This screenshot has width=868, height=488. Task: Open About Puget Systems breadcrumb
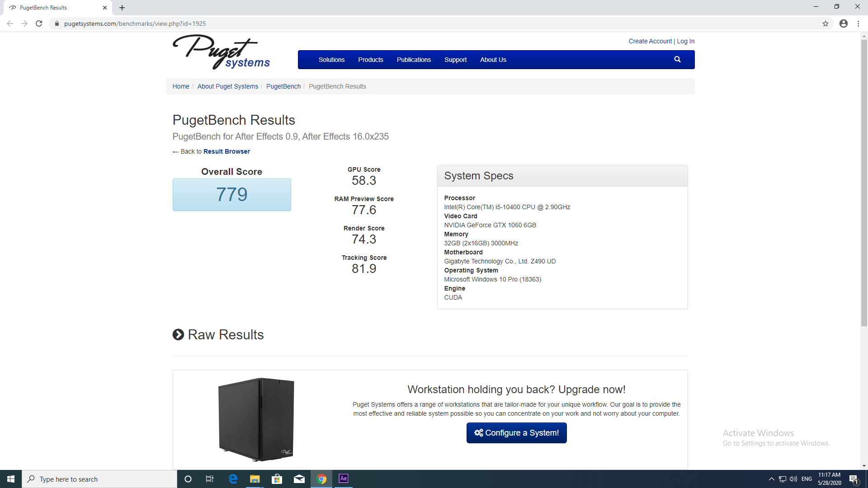pos(228,86)
